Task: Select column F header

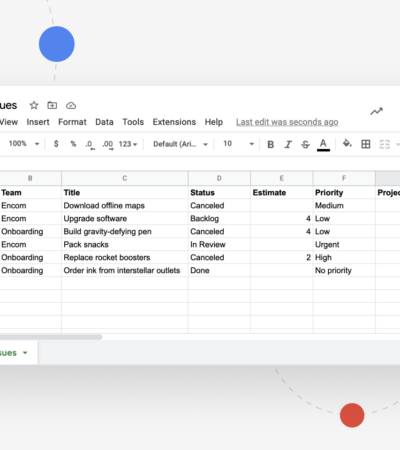Action: click(x=344, y=178)
